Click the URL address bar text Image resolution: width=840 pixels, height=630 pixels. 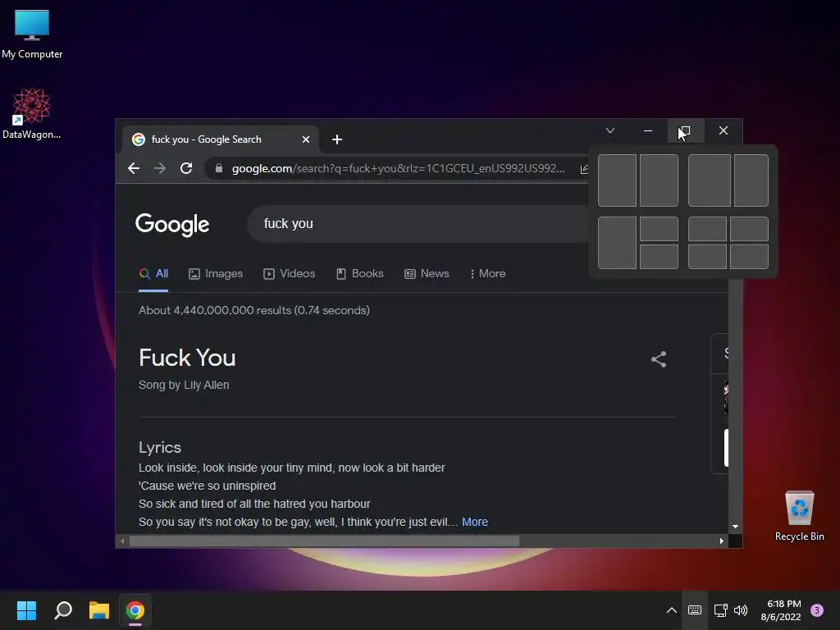click(x=398, y=168)
